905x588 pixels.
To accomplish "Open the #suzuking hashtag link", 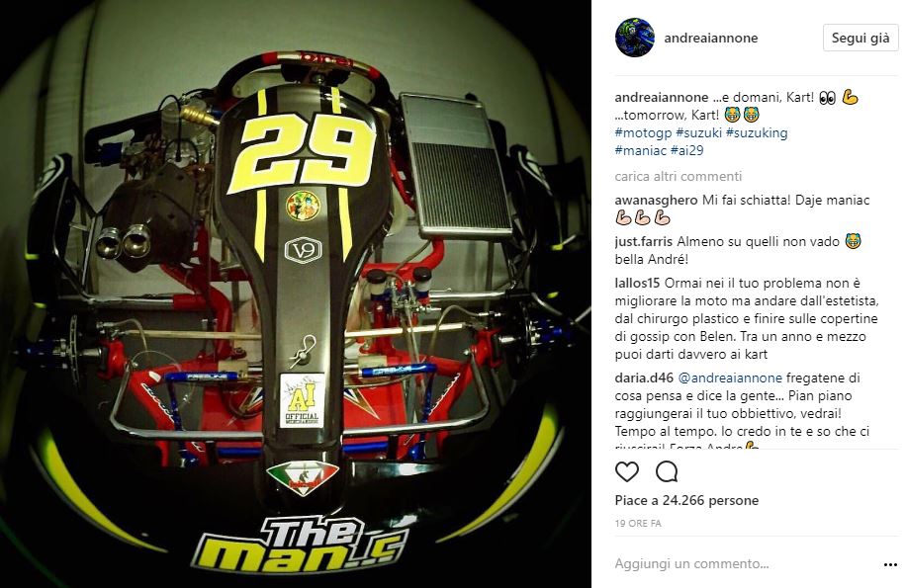I will click(757, 132).
